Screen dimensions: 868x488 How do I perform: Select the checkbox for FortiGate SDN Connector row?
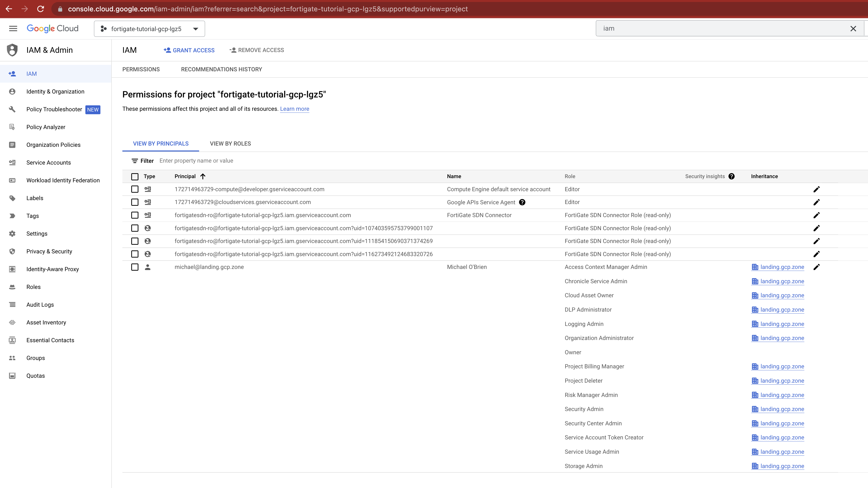click(x=135, y=215)
